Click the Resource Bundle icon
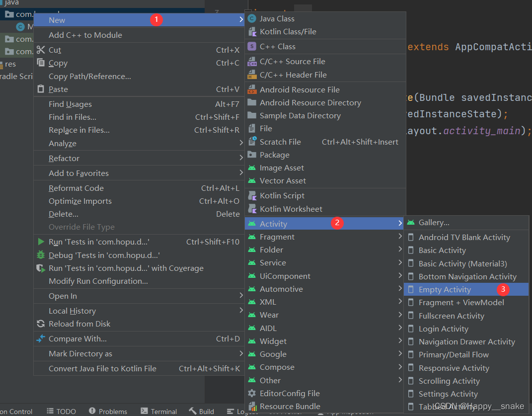 pos(252,406)
